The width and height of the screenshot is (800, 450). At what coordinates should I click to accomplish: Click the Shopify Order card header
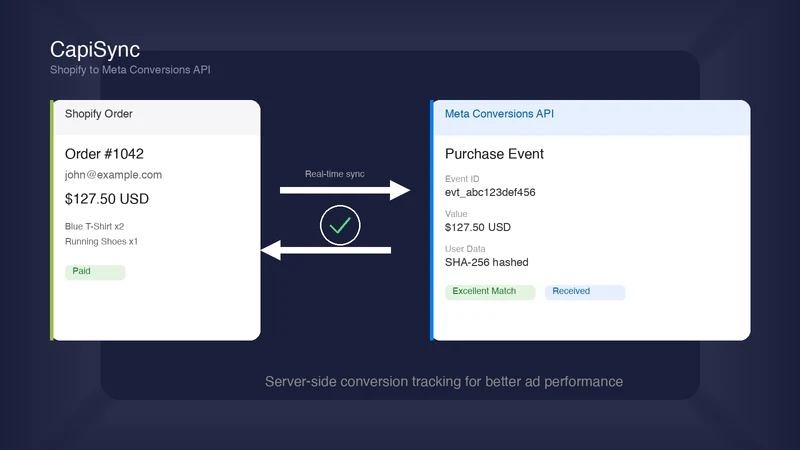click(x=157, y=117)
